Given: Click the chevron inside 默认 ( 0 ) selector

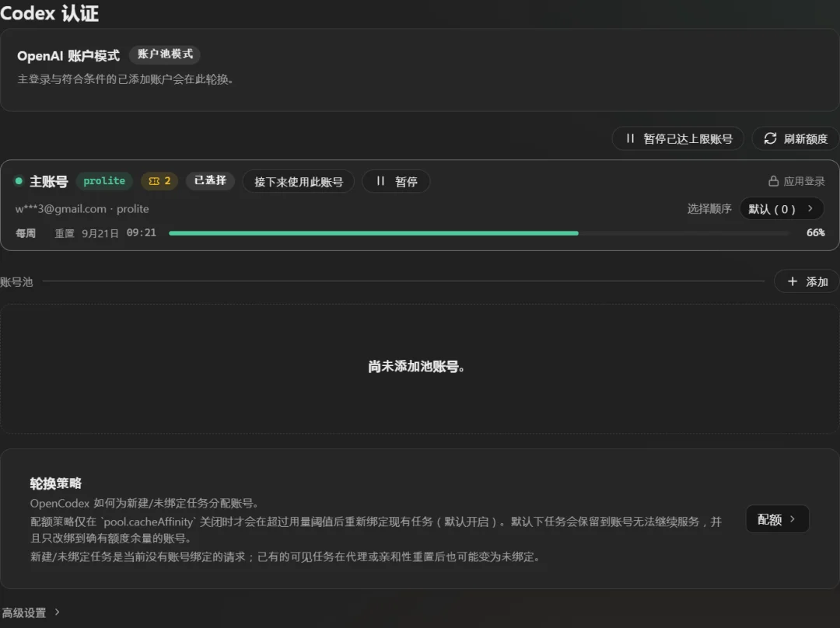Looking at the screenshot, I should pos(810,208).
